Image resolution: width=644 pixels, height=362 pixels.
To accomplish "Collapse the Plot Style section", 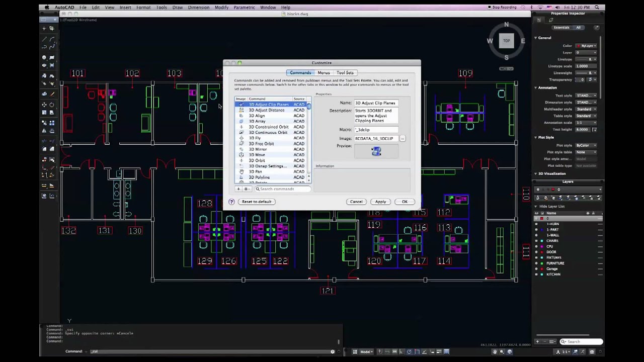I will tap(535, 137).
